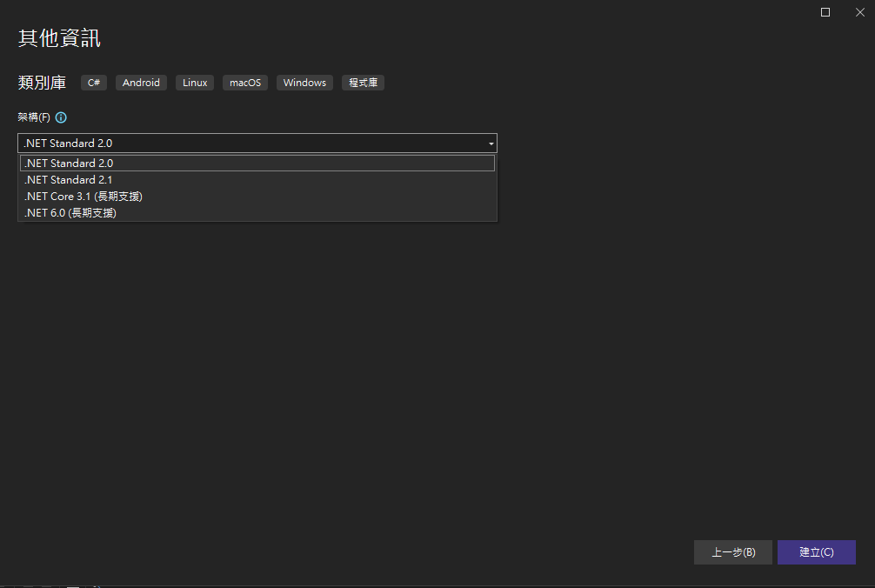
Task: Click the 程式庫 tag
Action: point(363,82)
